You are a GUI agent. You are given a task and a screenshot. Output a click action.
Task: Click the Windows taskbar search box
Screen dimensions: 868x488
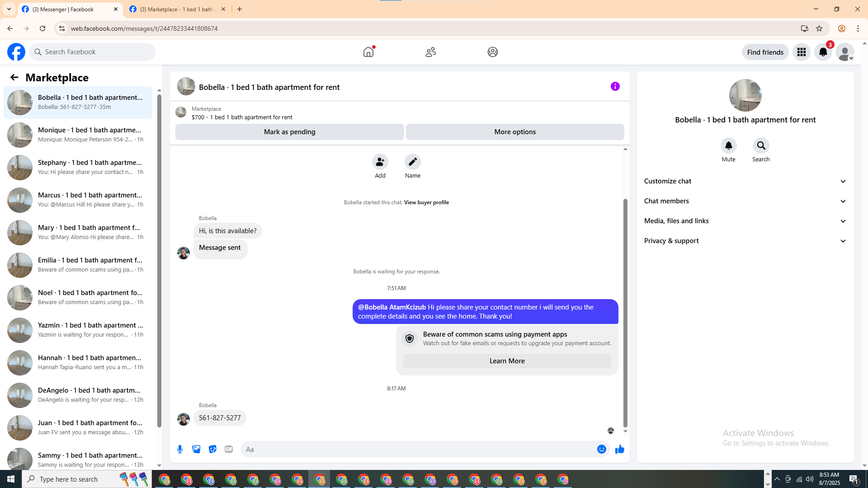click(x=87, y=479)
